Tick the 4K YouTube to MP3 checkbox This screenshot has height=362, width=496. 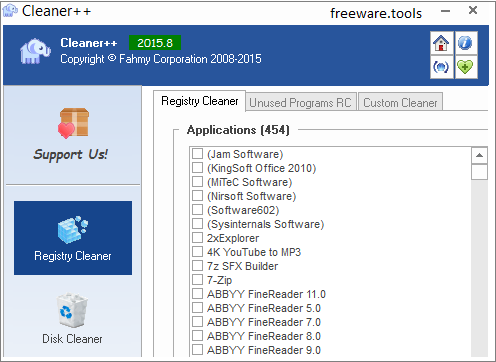[x=197, y=252]
